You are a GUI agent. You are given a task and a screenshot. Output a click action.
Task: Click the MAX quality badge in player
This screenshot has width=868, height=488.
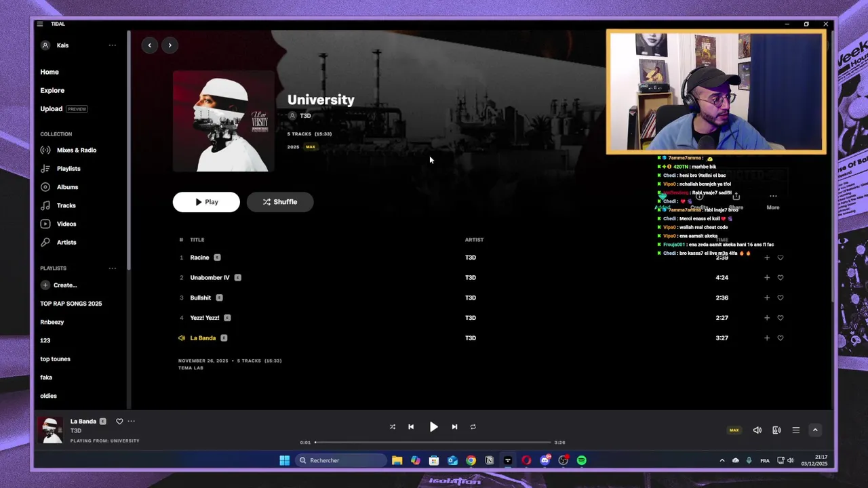[734, 430]
